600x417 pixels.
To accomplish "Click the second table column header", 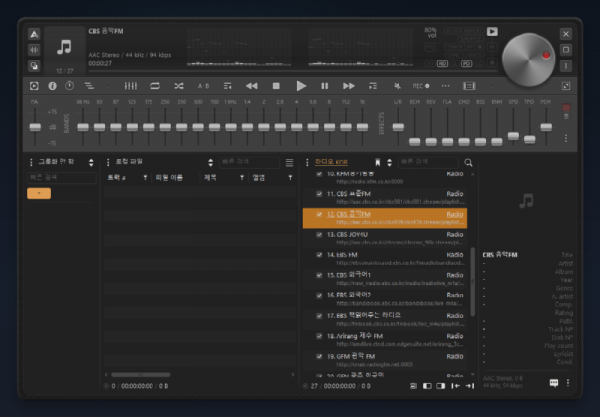I will pos(169,178).
